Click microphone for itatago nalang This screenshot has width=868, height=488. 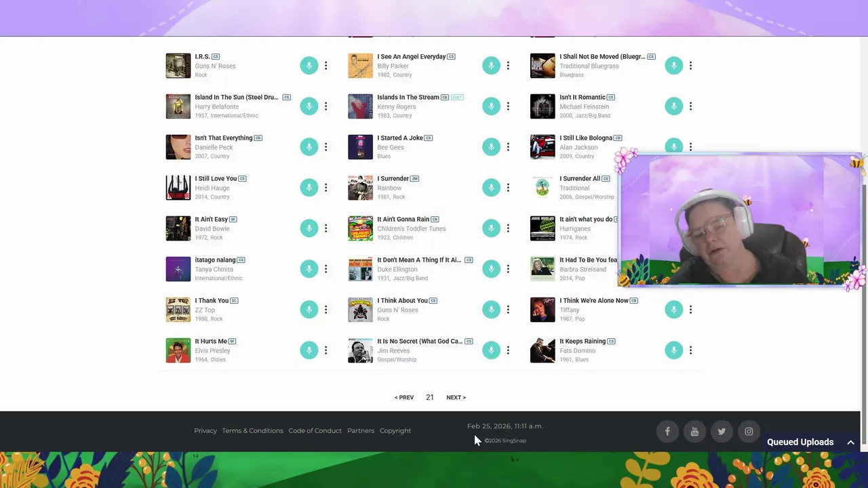309,268
